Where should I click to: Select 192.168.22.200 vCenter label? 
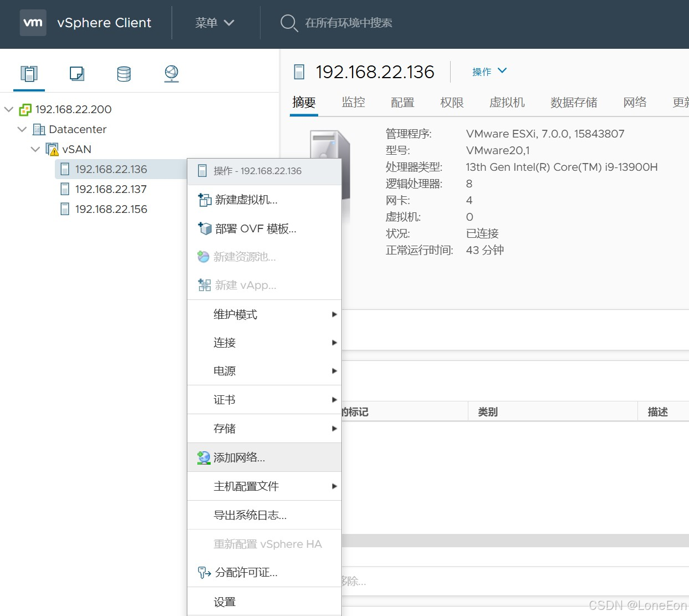73,109
